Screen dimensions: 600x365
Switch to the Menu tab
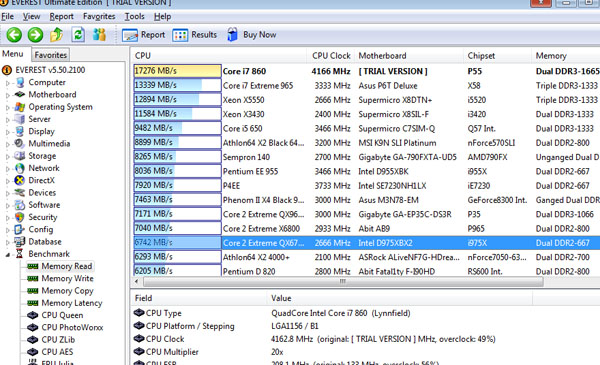coord(13,54)
